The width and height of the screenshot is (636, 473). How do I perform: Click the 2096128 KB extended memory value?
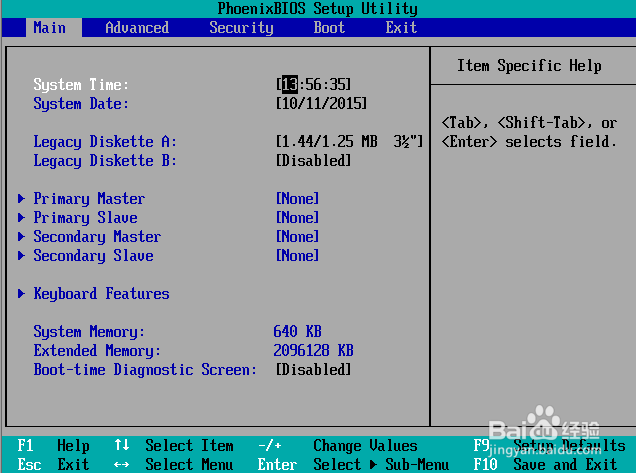pos(313,350)
